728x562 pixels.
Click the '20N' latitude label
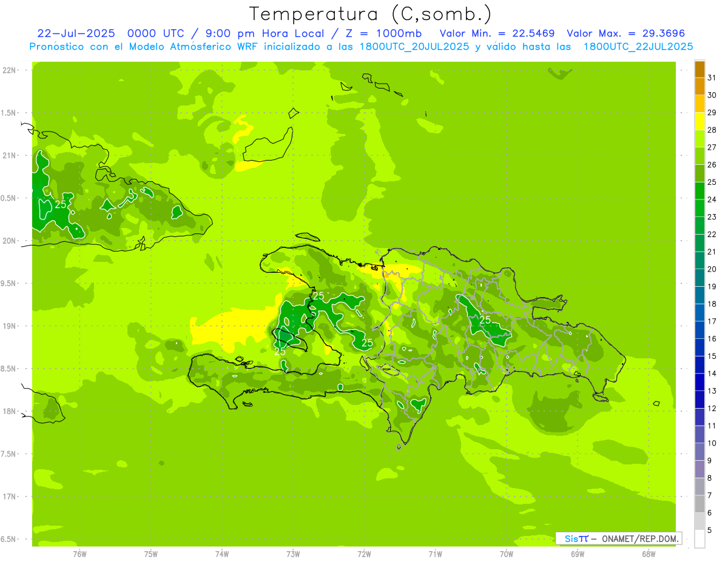pos(9,241)
